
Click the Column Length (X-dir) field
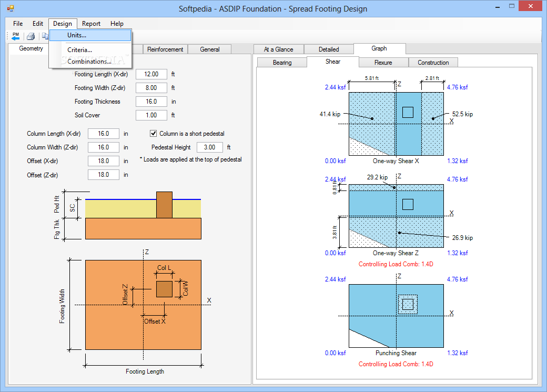tap(103, 133)
